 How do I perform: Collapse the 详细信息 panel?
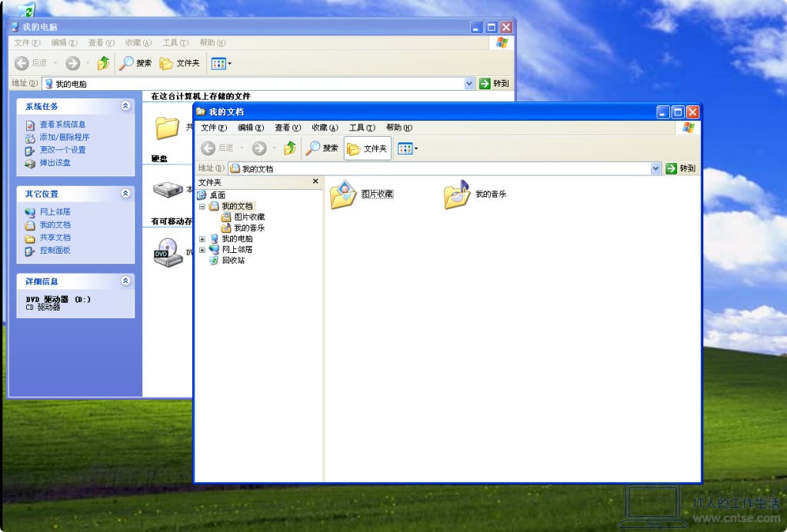(125, 281)
